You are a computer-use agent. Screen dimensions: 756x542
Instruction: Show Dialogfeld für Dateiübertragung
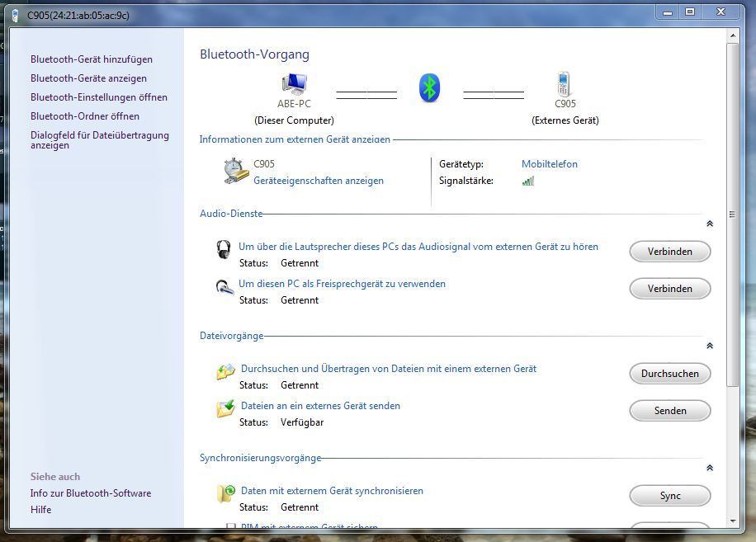[100, 140]
